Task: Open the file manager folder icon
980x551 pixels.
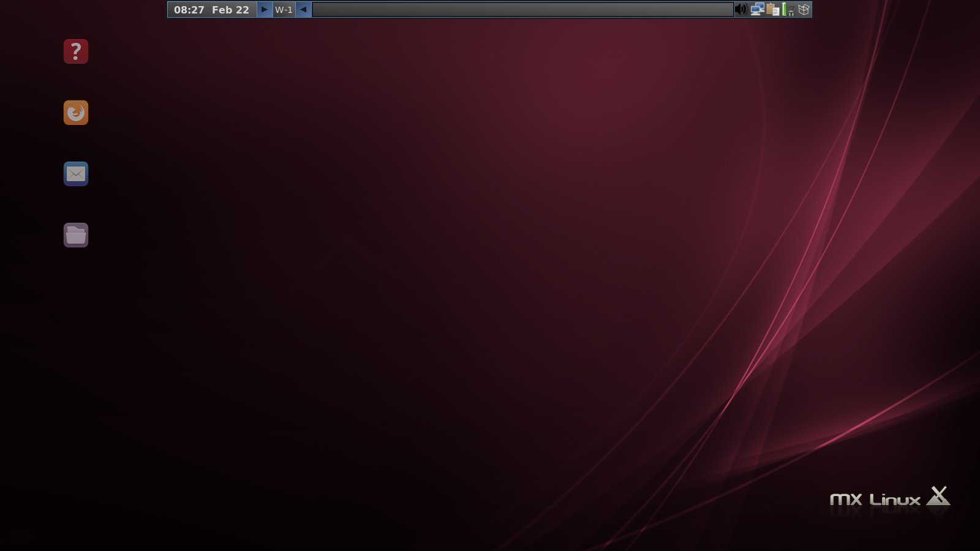Action: point(76,235)
